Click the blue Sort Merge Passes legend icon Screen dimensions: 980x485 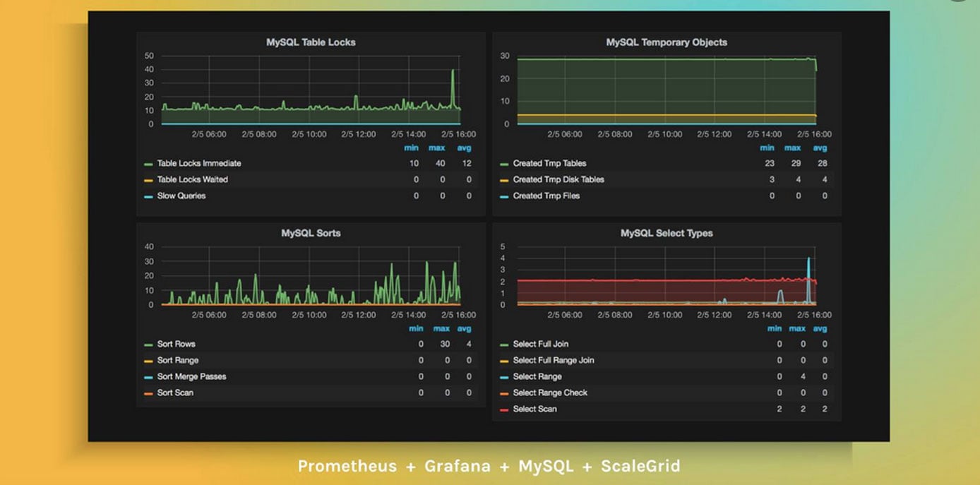click(147, 376)
